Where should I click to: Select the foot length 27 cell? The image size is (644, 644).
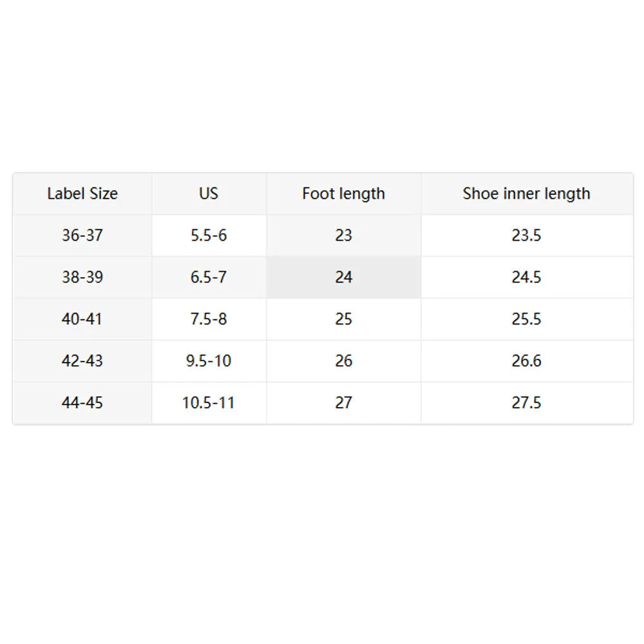(344, 403)
